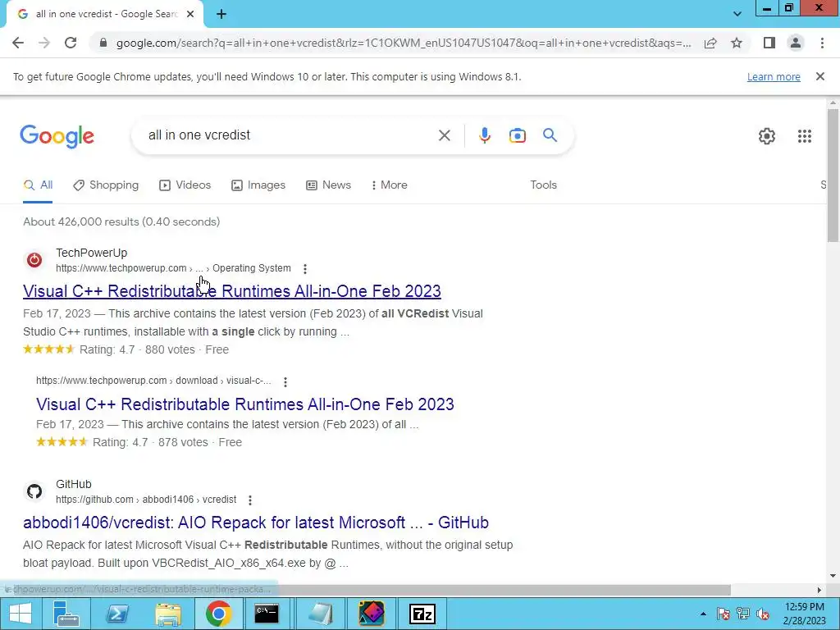The image size is (840, 630).
Task: Switch to the Images tab
Action: [x=258, y=185]
